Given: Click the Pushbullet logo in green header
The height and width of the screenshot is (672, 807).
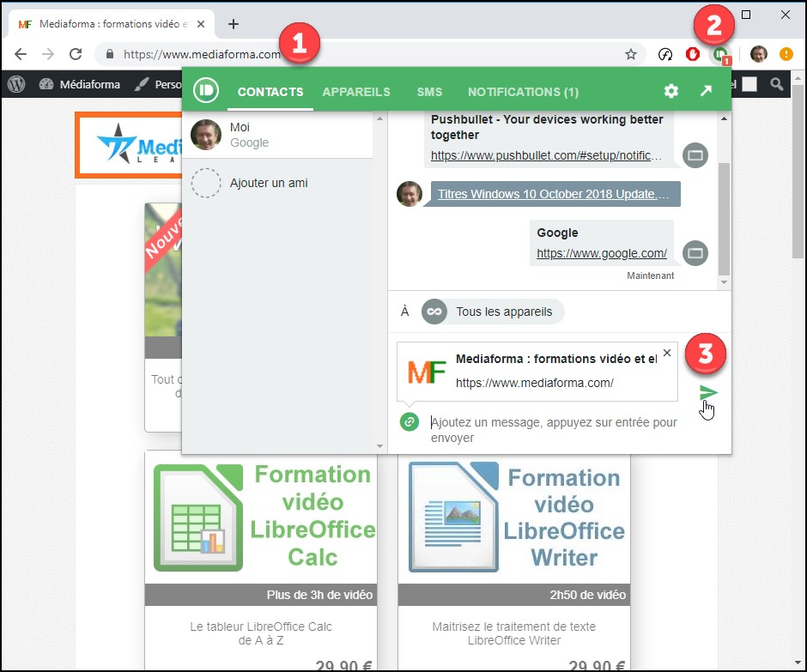Looking at the screenshot, I should [206, 91].
